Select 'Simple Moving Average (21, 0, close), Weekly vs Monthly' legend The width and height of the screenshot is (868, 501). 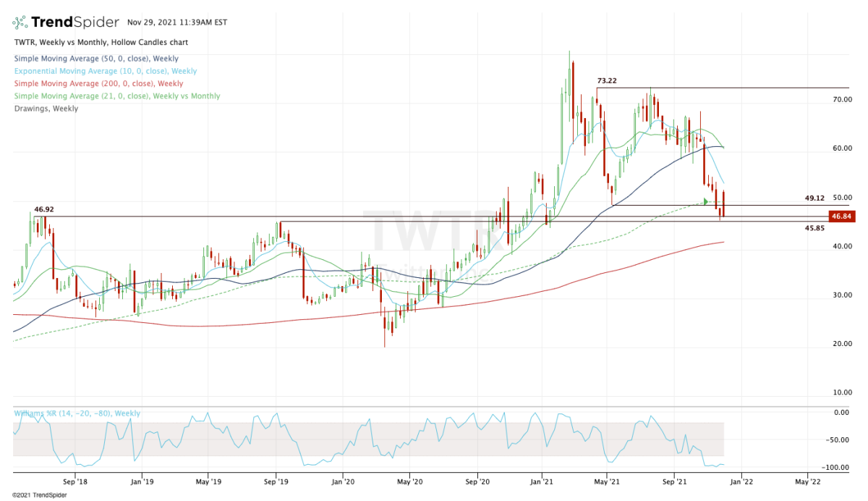coord(117,96)
